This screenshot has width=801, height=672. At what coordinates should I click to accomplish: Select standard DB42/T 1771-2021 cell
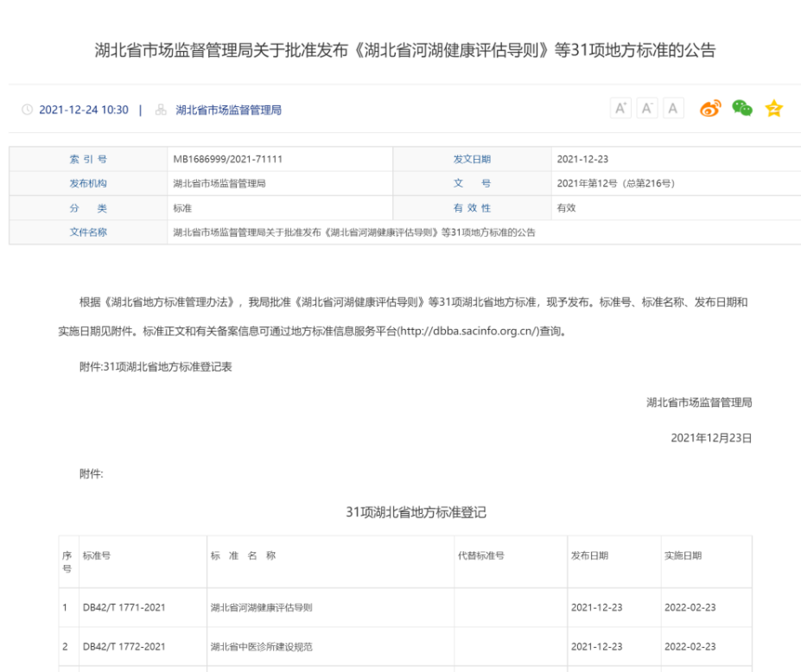point(124,607)
